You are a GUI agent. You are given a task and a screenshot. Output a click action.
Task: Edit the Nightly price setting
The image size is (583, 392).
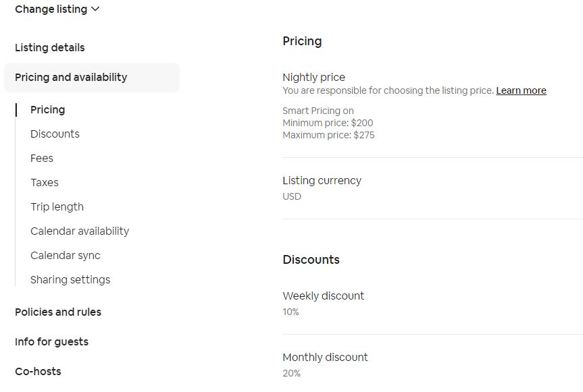pyautogui.click(x=313, y=78)
